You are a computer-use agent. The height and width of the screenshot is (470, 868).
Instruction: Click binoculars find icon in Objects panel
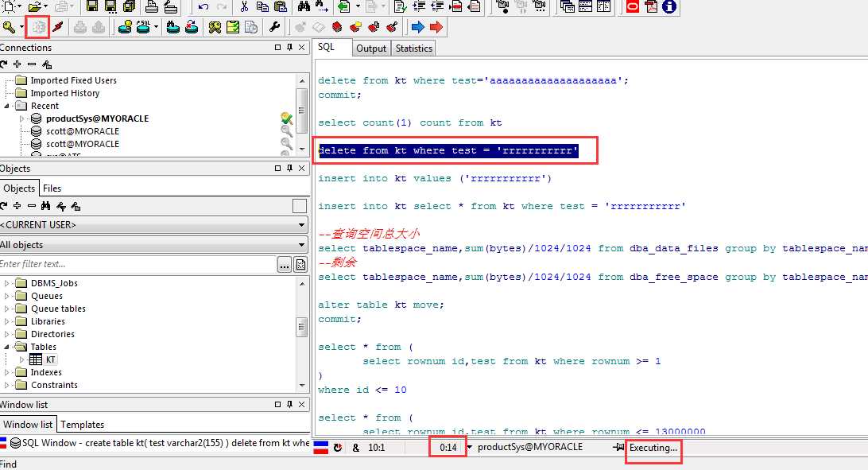coord(46,206)
